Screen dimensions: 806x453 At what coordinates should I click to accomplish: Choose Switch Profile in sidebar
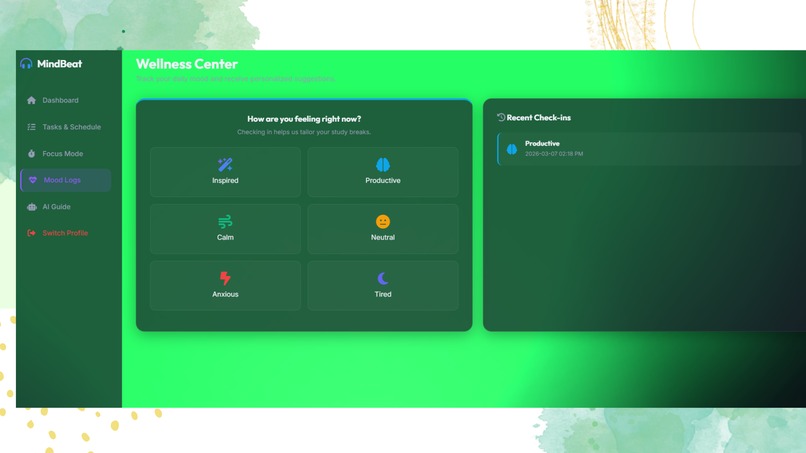point(65,233)
